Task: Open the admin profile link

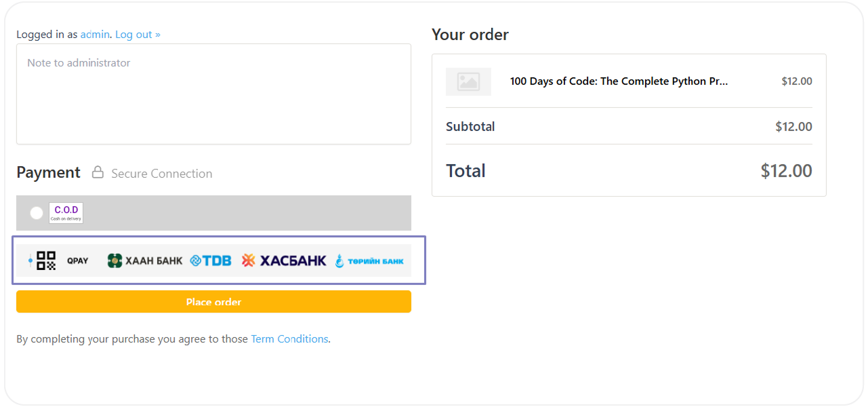Action: [x=95, y=35]
